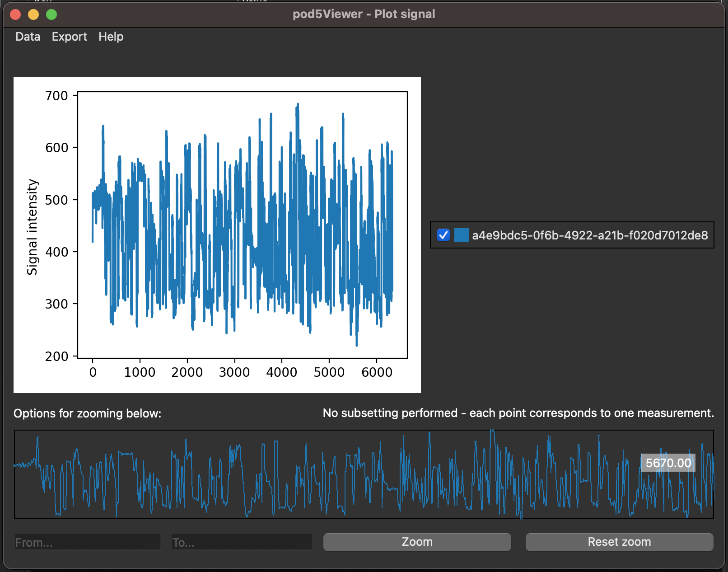Uncheck the a4e9bdc5 read checkbox
The image size is (728, 572).
tap(443, 235)
